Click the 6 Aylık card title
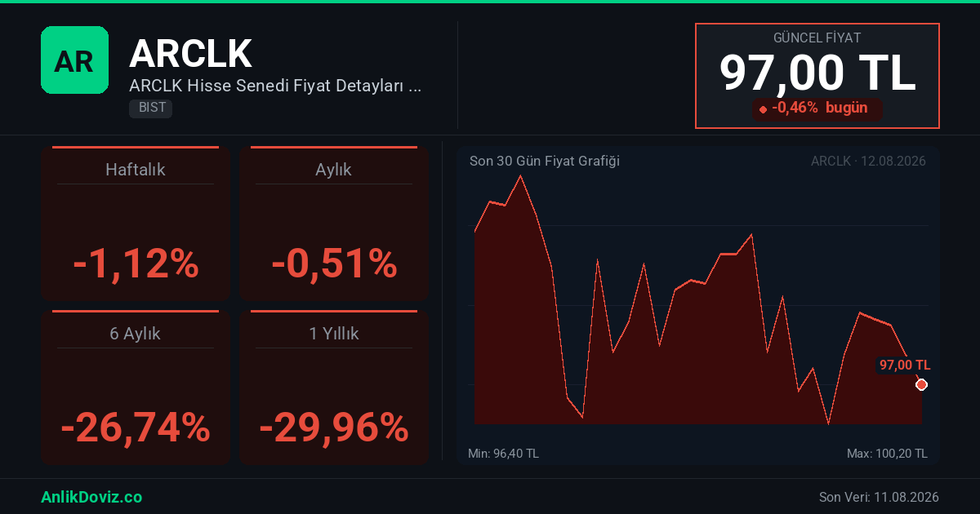 tap(136, 334)
